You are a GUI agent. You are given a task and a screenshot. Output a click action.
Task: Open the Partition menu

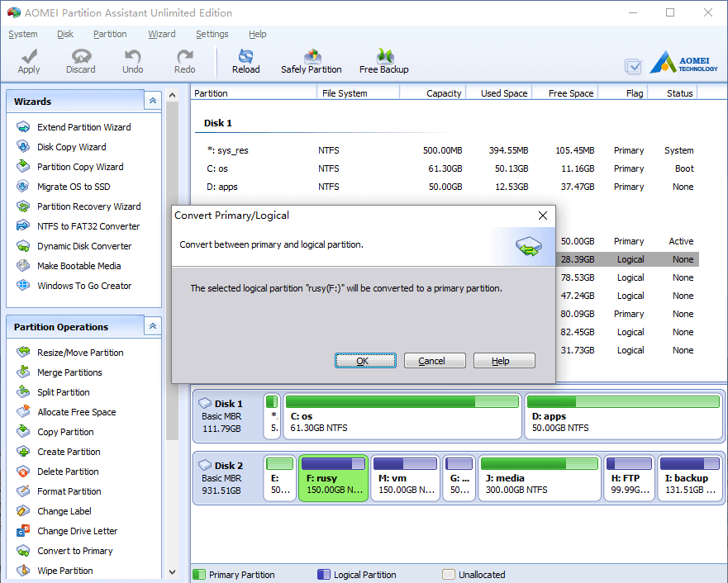point(110,34)
